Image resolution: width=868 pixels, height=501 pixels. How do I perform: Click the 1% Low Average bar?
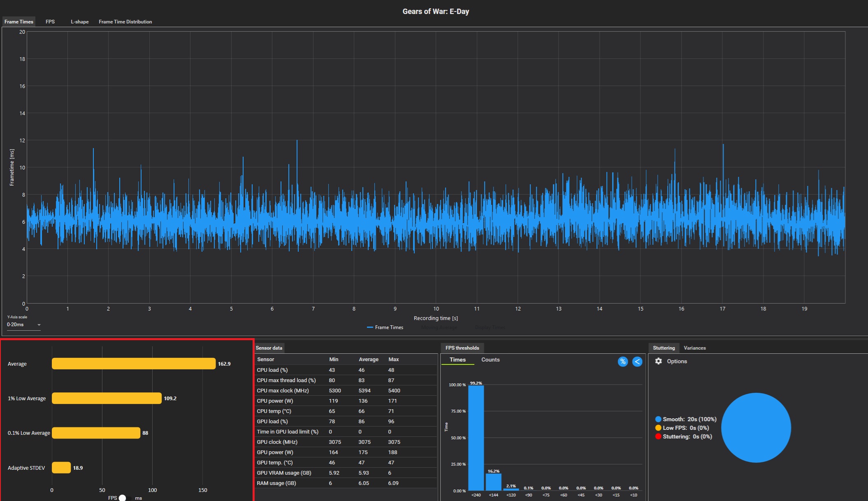107,398
